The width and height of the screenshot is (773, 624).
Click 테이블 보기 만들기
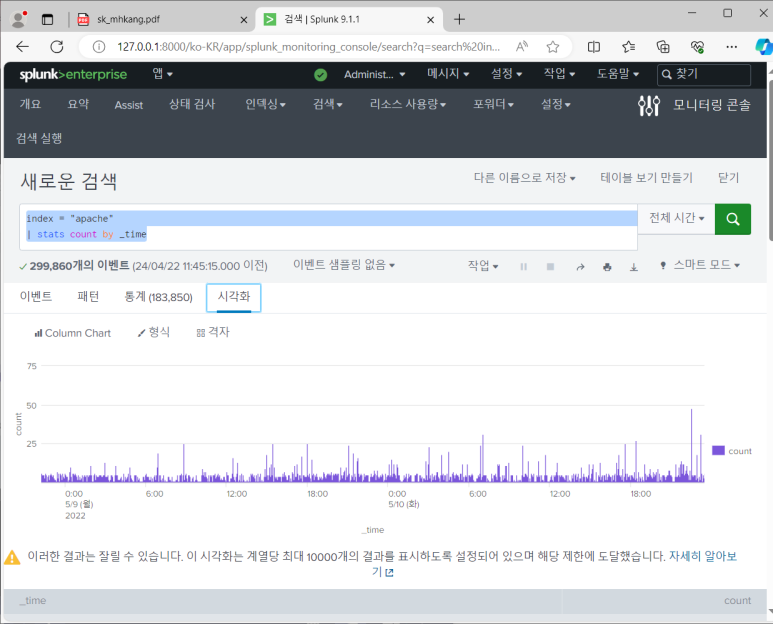646,178
